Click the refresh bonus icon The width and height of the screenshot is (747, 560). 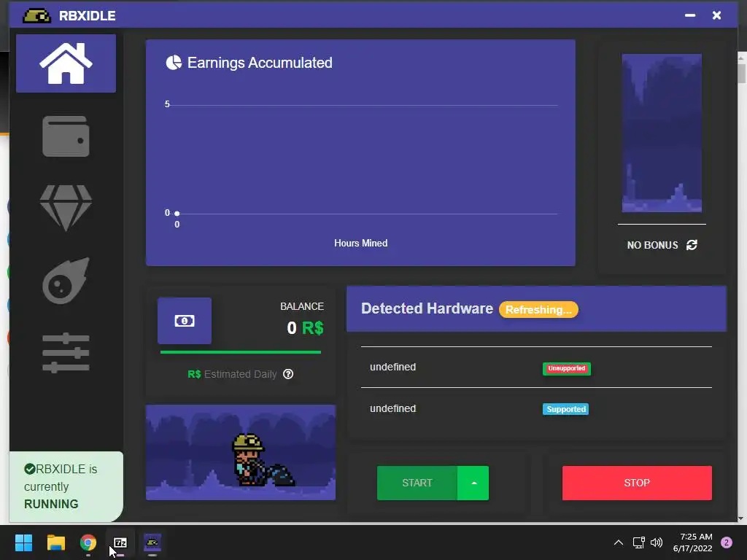pyautogui.click(x=692, y=245)
